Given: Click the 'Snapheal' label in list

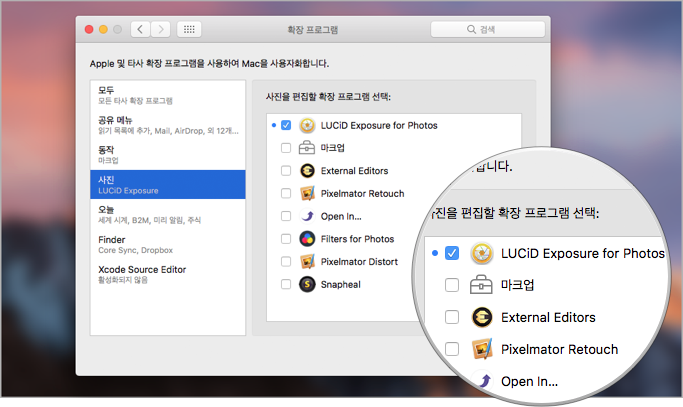Looking at the screenshot, I should pyautogui.click(x=341, y=285).
